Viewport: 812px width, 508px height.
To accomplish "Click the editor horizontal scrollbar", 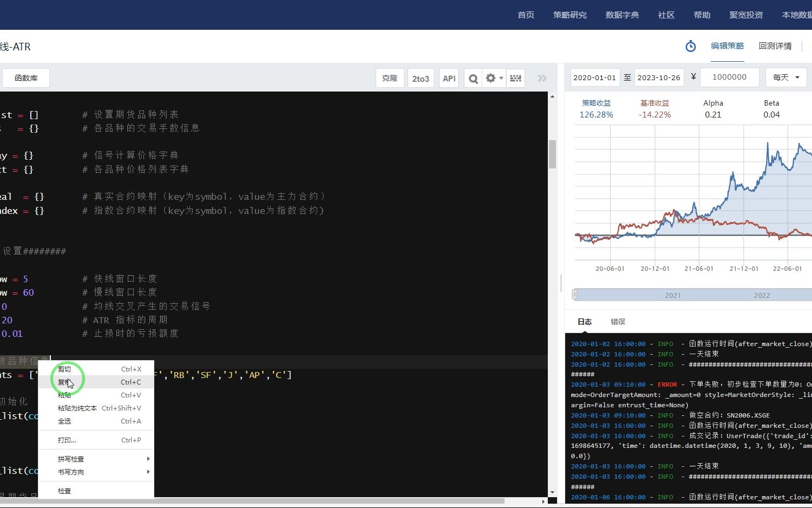I will click(252, 501).
